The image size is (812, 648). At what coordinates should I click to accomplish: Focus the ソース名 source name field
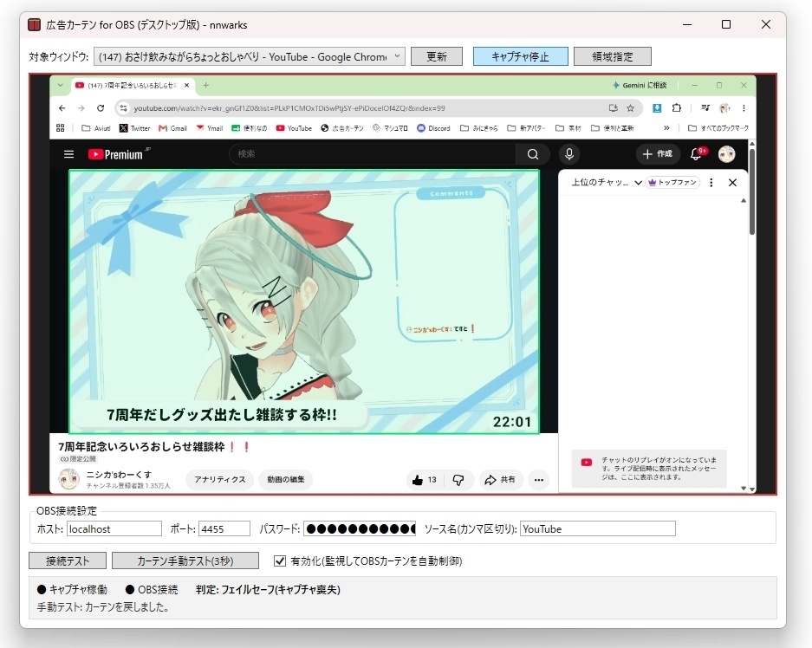coord(598,528)
